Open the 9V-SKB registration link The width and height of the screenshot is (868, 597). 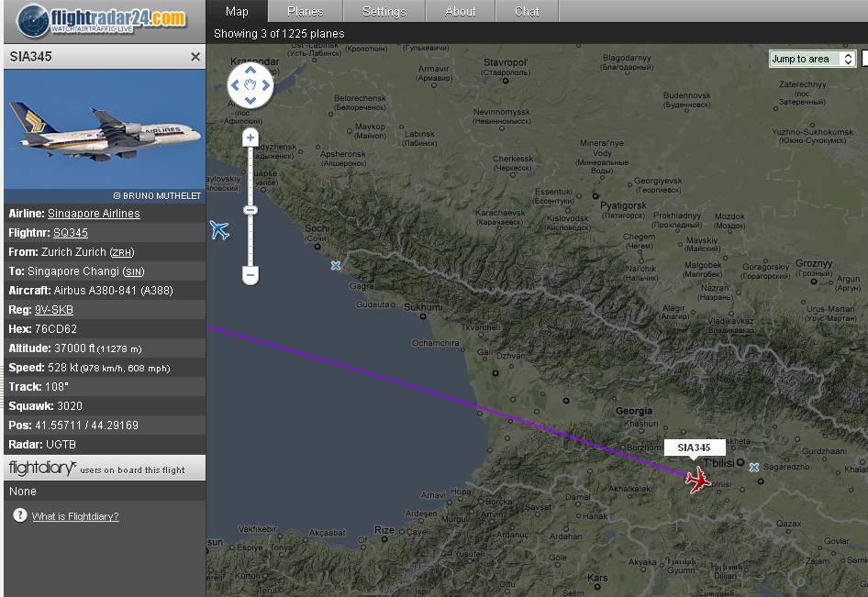tap(54, 310)
